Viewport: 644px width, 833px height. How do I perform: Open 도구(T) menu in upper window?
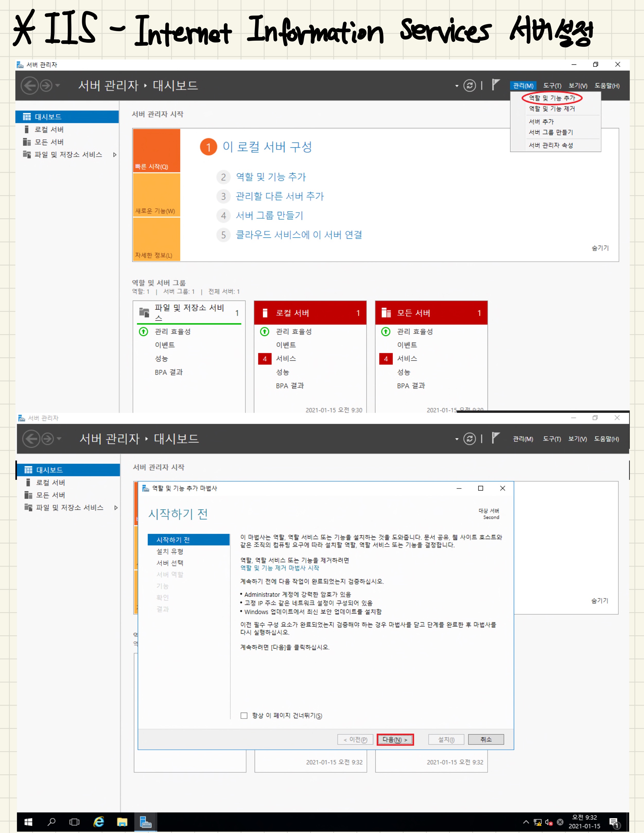coord(552,86)
